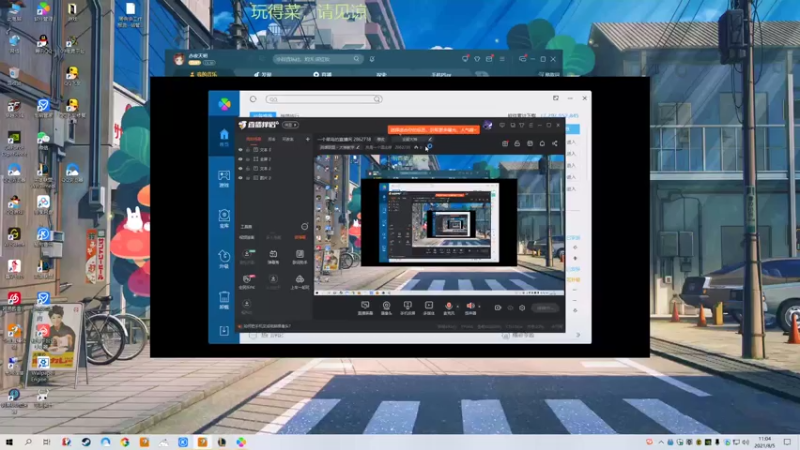Focus the blue app search field
800x450 pixels.
[x=324, y=99]
